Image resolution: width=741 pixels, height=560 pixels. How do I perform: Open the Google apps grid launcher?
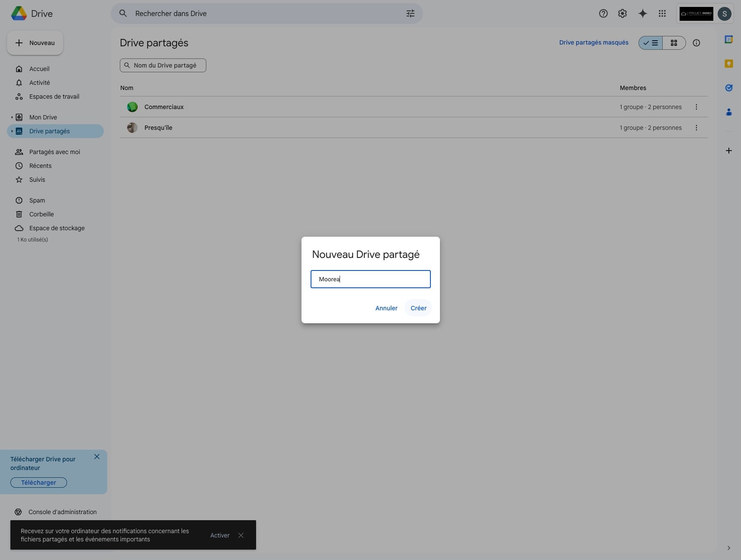pos(662,13)
